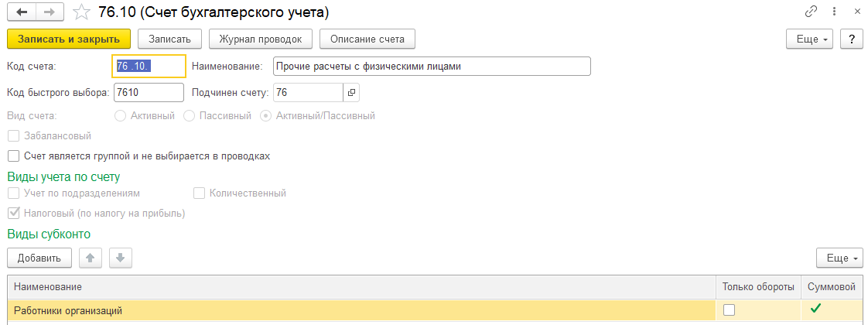Move subconto row down
The width and height of the screenshot is (868, 325).
coord(121,258)
